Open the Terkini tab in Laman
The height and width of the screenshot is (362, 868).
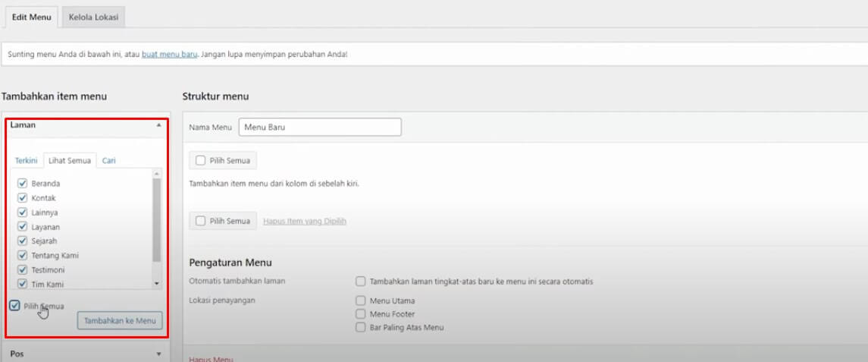[x=27, y=161]
